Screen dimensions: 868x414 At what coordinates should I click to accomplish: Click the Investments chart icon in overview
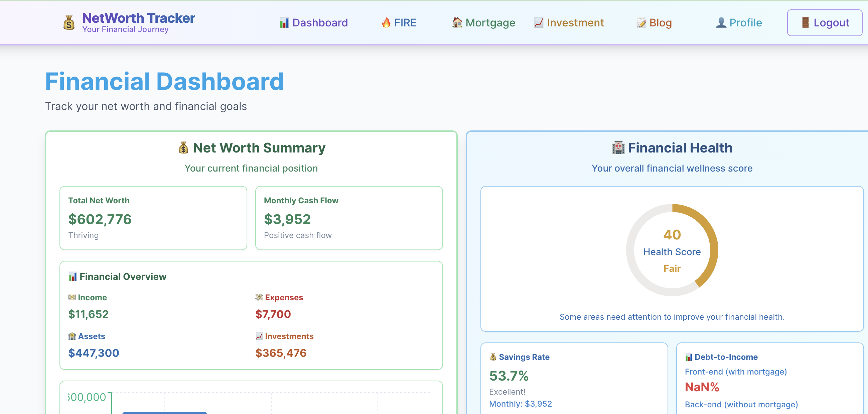(x=259, y=336)
